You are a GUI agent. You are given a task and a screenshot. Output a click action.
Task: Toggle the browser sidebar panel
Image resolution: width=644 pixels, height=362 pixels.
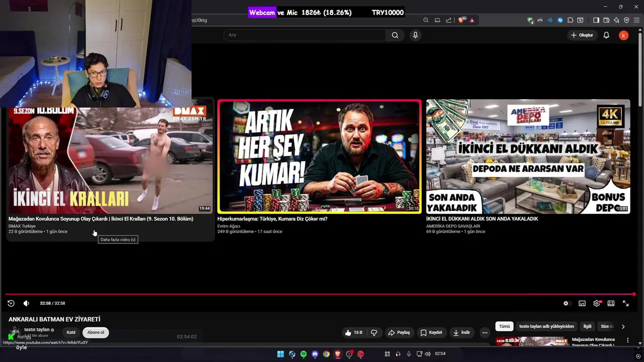click(x=596, y=20)
